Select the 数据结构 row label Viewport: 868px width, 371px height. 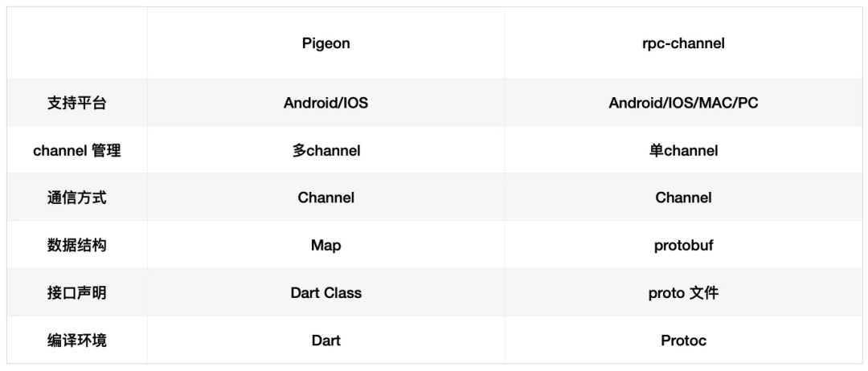(x=76, y=245)
